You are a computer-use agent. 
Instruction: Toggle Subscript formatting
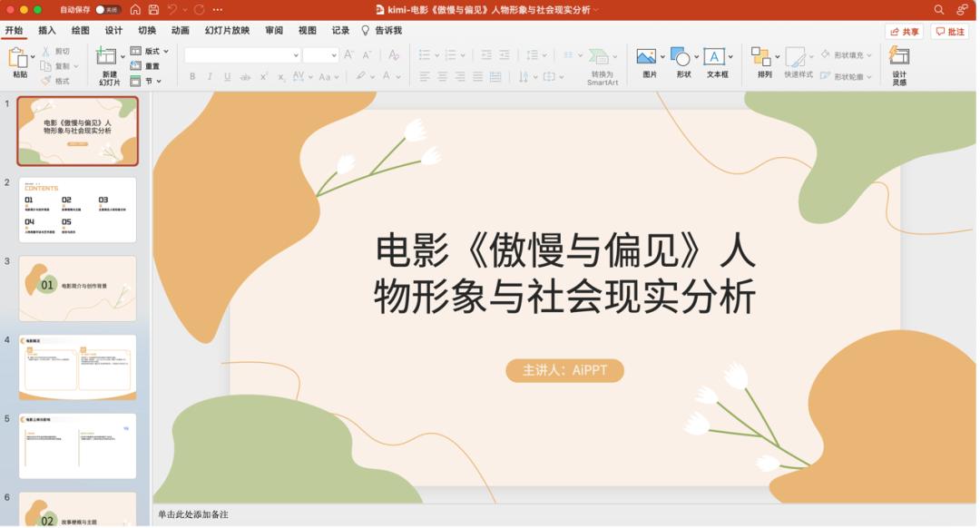coord(281,77)
